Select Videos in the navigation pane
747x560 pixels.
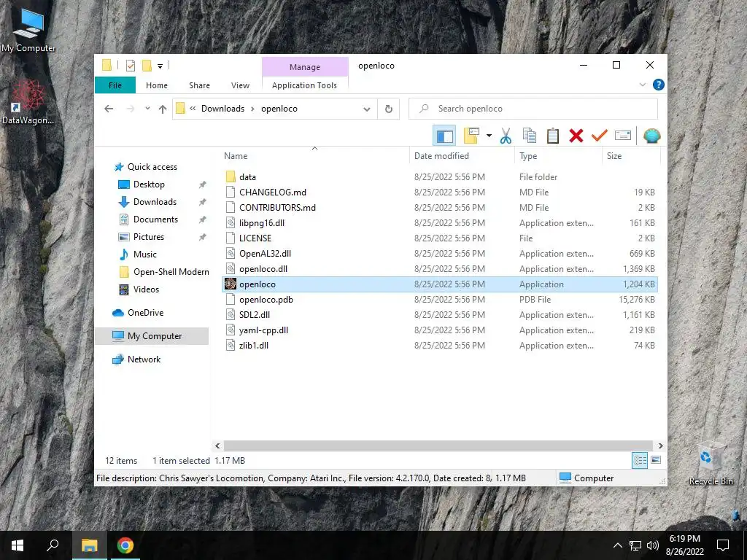click(146, 289)
